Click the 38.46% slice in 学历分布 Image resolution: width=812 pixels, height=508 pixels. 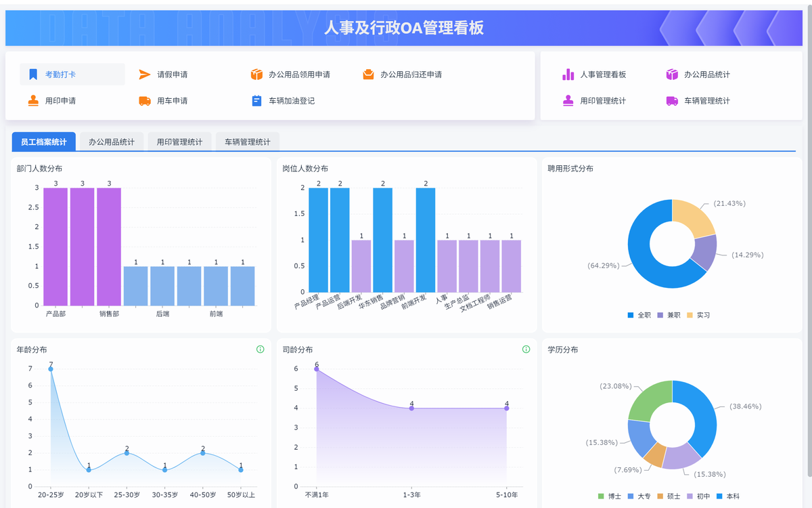coord(704,415)
